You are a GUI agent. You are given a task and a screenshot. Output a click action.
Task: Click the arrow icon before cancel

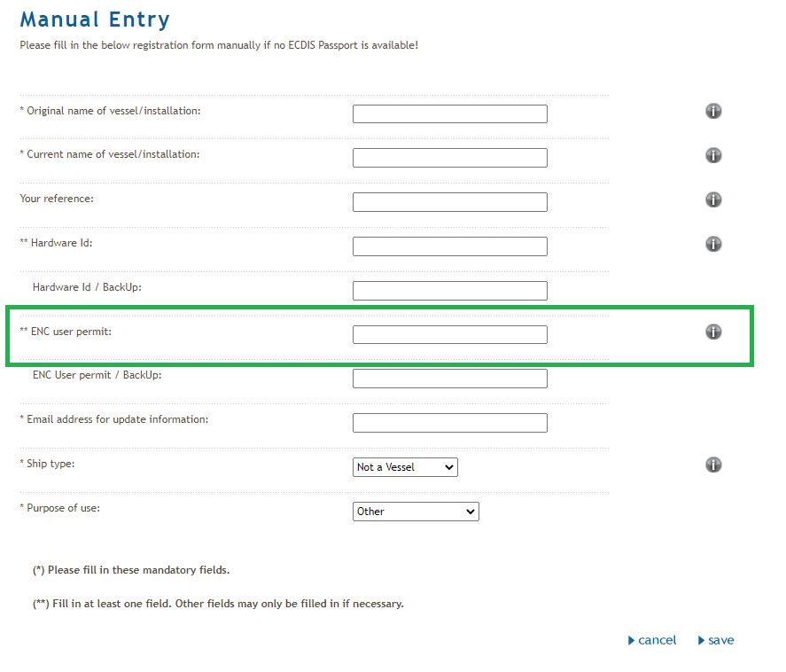click(x=631, y=640)
